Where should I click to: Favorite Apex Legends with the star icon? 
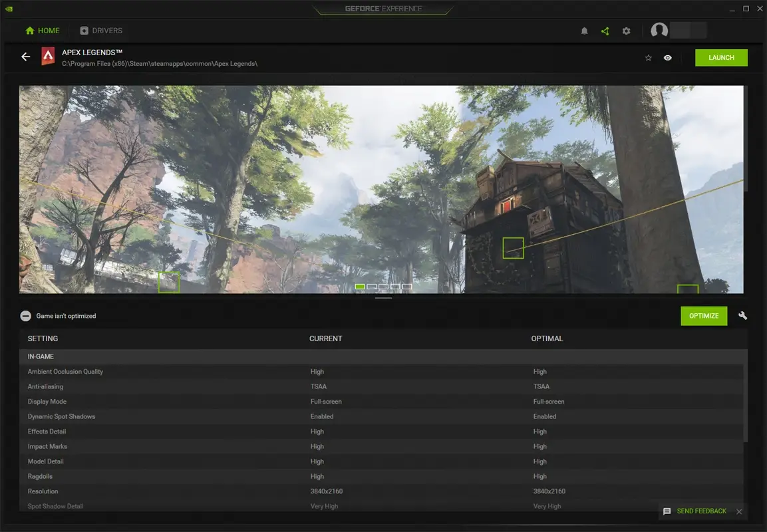tap(648, 58)
